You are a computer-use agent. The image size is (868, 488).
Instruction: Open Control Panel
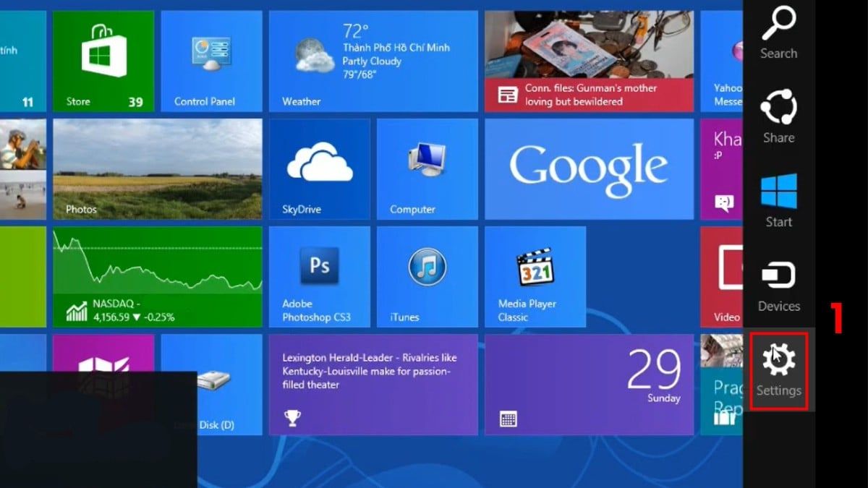[210, 61]
